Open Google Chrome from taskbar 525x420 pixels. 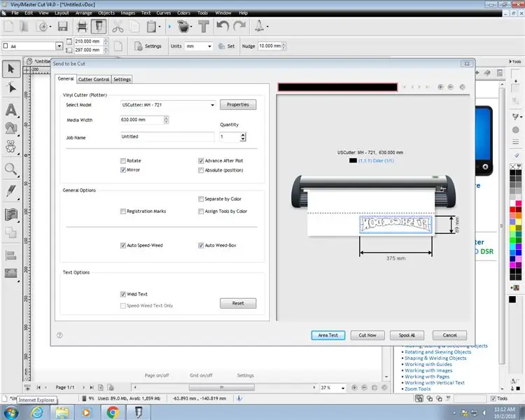click(113, 412)
